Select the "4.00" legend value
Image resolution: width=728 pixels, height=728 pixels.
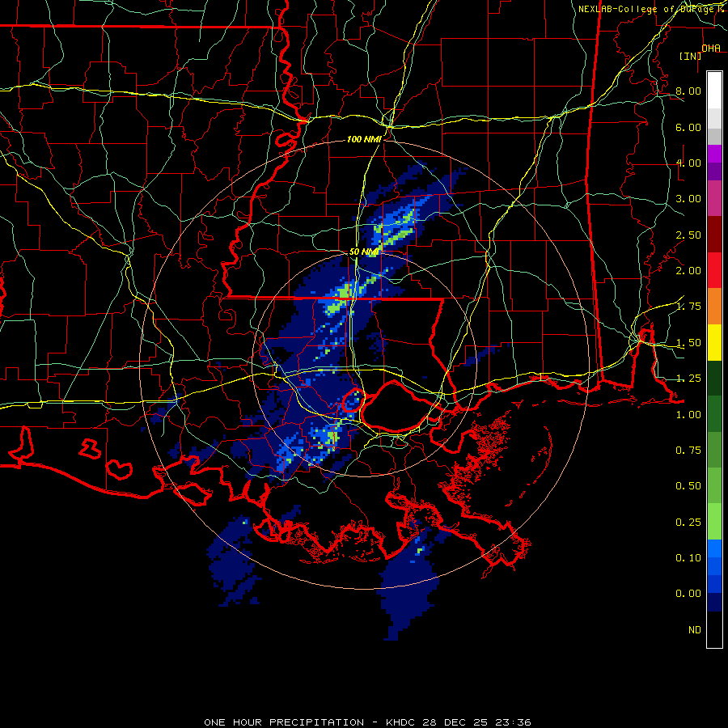688,163
